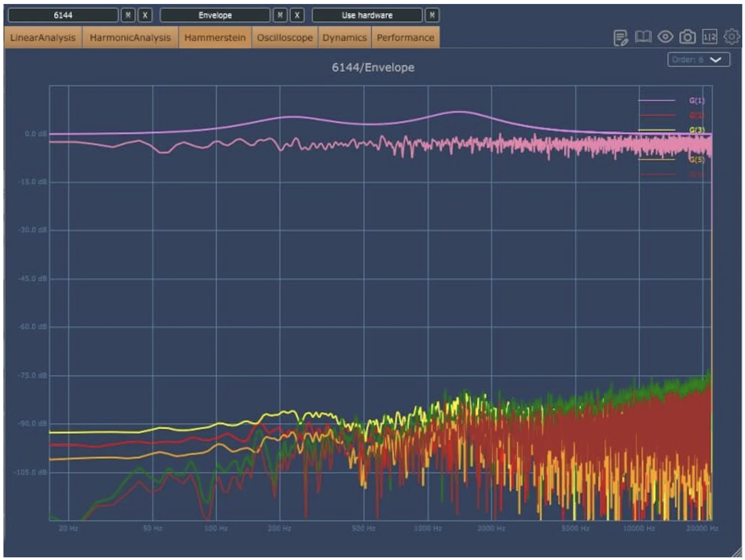
Task: Click the 1|2 compare icon
Action: [710, 37]
